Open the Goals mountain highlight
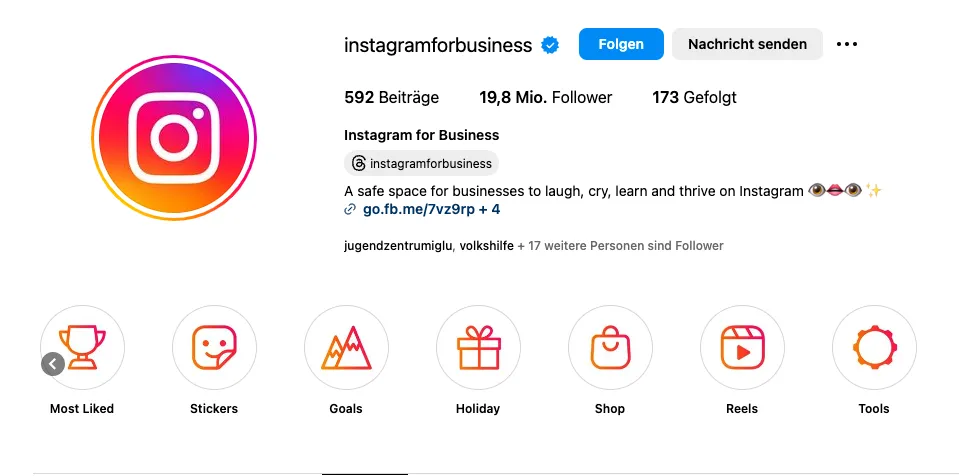The image size is (959, 476). coord(346,348)
